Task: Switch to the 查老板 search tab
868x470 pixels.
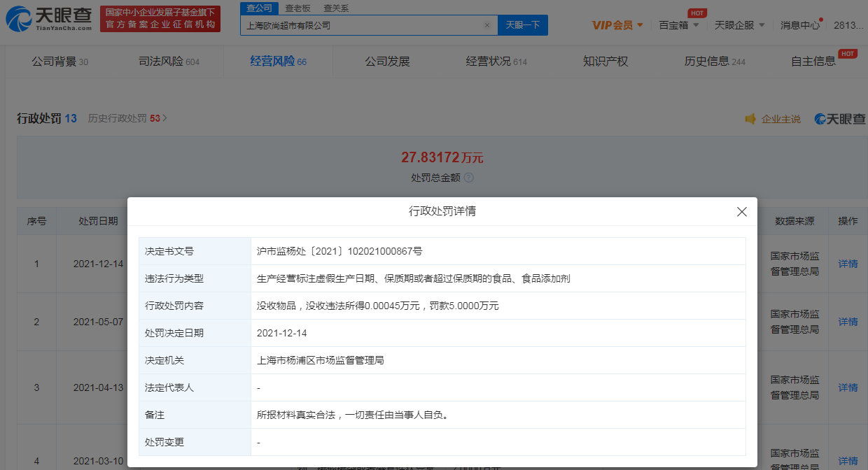Action: tap(299, 8)
